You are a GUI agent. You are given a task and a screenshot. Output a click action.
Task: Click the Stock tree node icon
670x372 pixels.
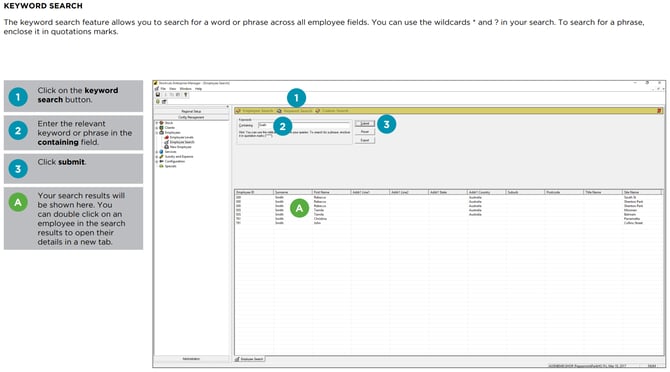tap(162, 123)
